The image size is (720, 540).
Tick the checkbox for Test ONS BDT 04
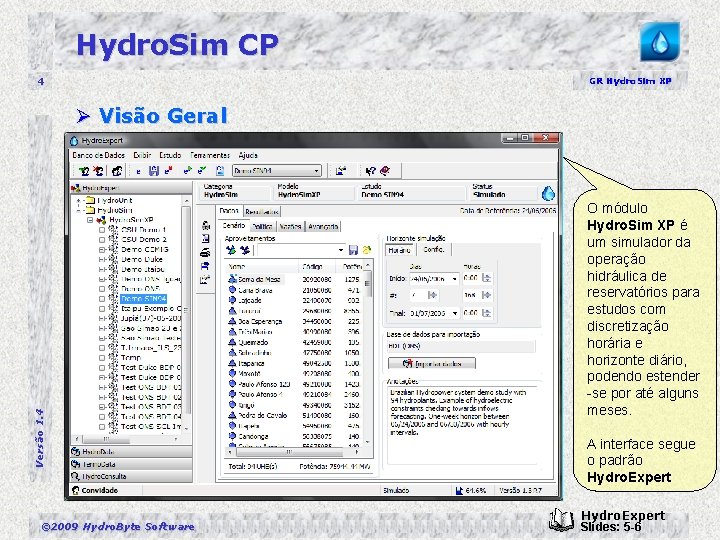click(102, 416)
